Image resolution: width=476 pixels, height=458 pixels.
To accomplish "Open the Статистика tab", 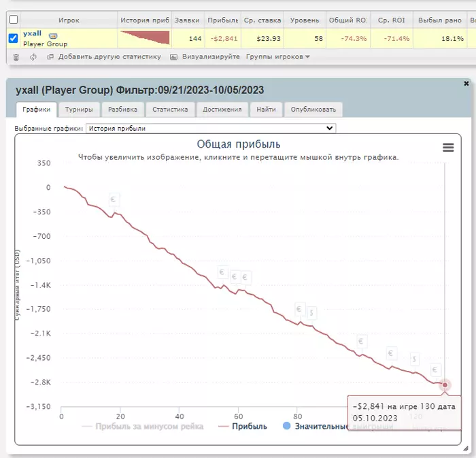I will coord(170,110).
